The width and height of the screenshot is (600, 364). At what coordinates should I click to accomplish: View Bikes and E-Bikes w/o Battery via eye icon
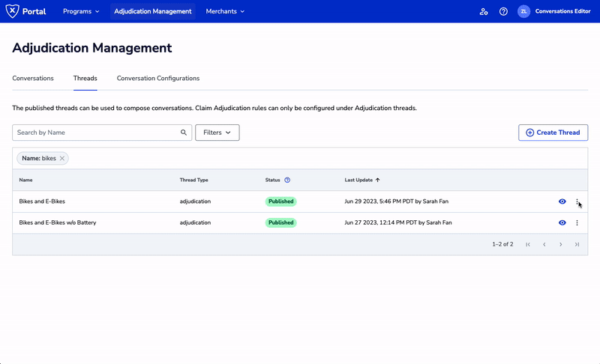(562, 222)
